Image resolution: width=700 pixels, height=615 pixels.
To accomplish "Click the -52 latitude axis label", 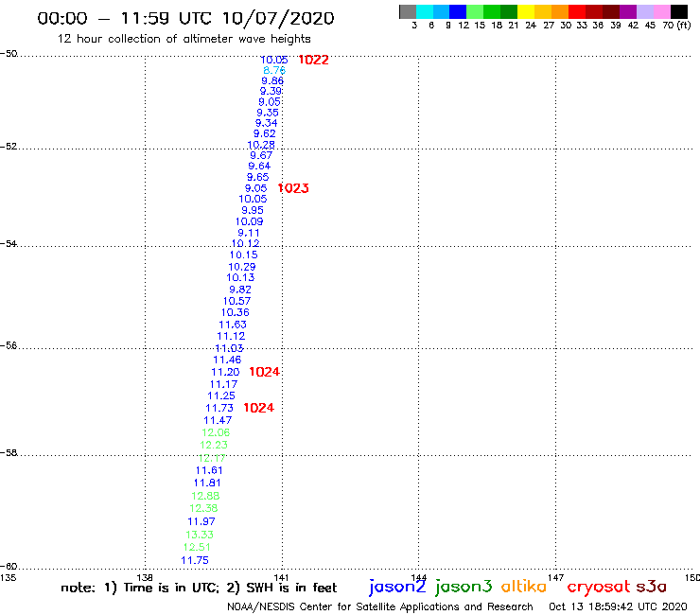I will pos(9,146).
